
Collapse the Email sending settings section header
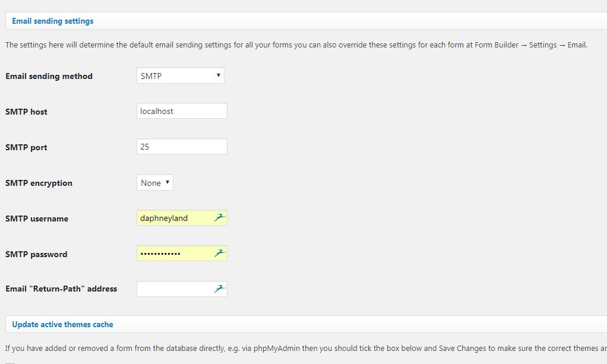(53, 21)
